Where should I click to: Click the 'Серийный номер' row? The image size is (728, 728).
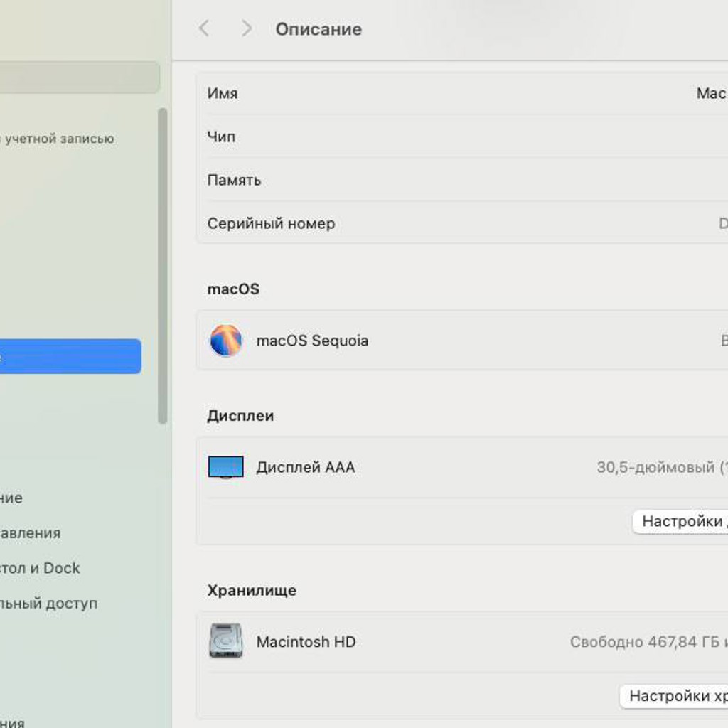click(463, 223)
